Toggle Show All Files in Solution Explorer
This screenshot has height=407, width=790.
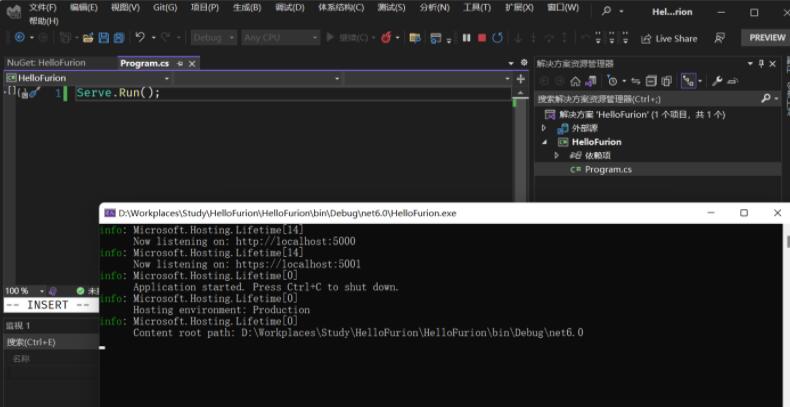point(666,81)
